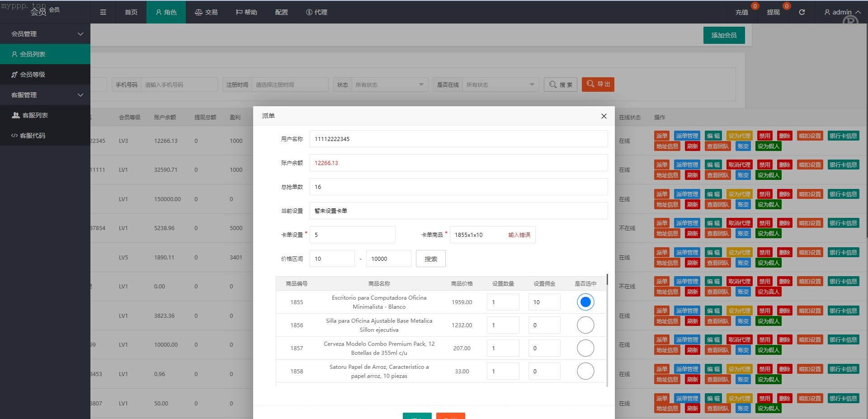Switch to the 交易 top menu

(x=206, y=12)
